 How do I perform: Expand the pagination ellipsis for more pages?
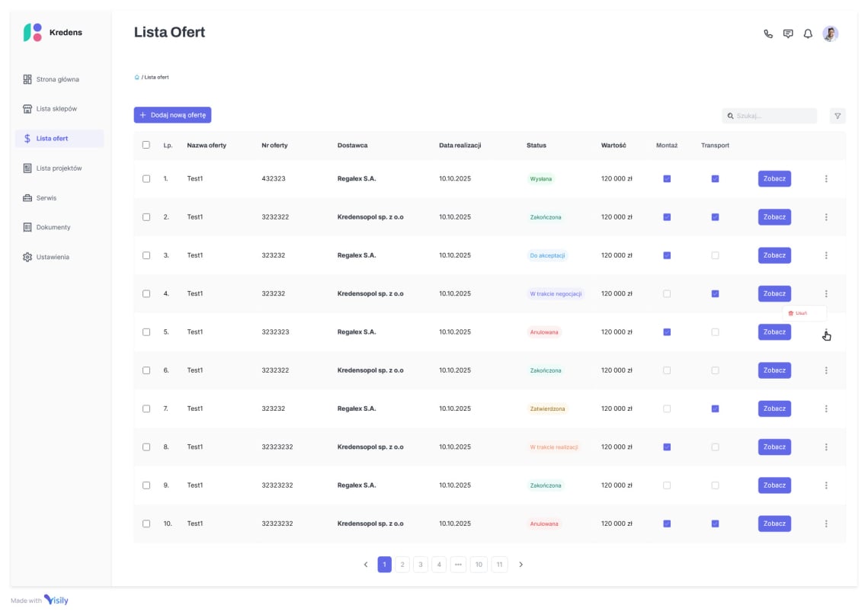pos(460,564)
